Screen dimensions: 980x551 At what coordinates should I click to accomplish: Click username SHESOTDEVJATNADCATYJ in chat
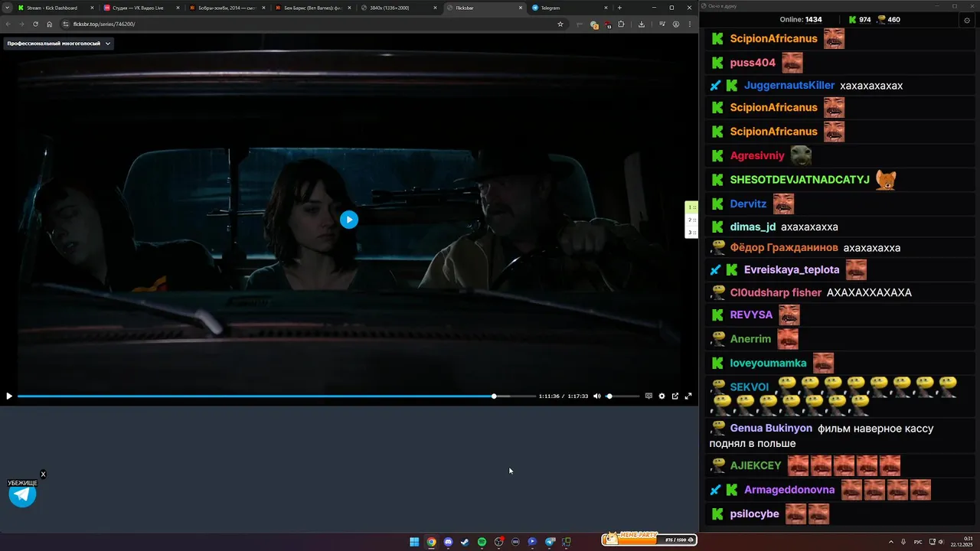tap(800, 180)
